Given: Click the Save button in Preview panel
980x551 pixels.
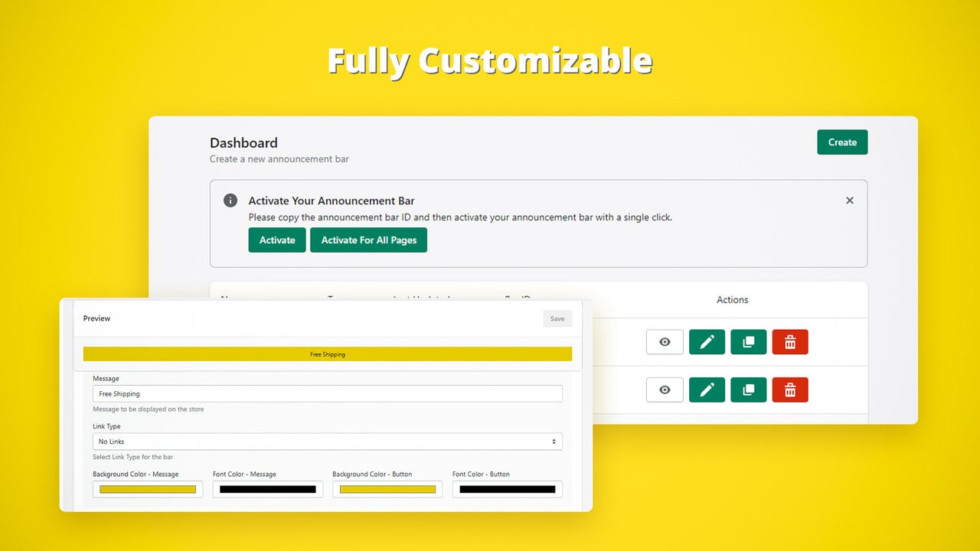Looking at the screenshot, I should click(x=557, y=318).
